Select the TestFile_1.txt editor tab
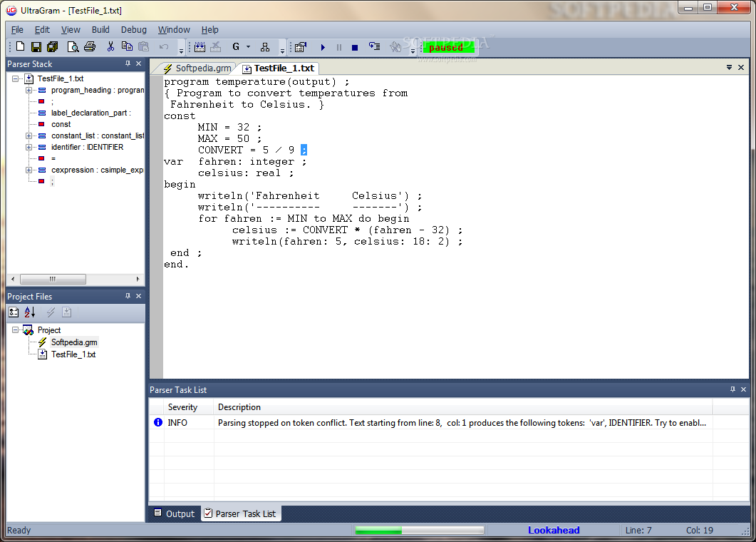Viewport: 756px width, 542px height. coord(279,68)
